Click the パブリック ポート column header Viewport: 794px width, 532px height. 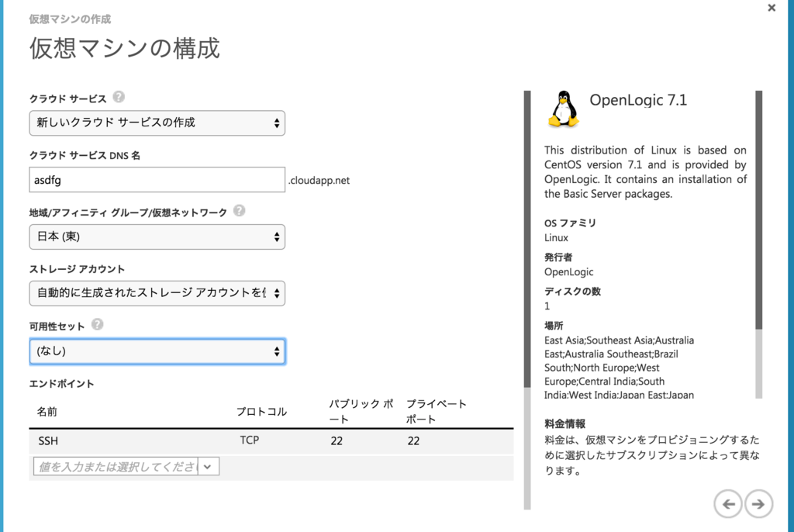(x=361, y=412)
